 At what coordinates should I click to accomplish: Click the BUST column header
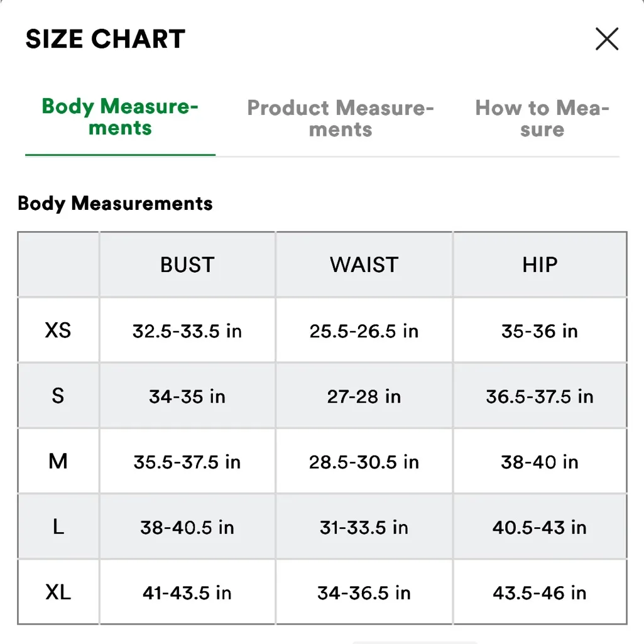(187, 265)
